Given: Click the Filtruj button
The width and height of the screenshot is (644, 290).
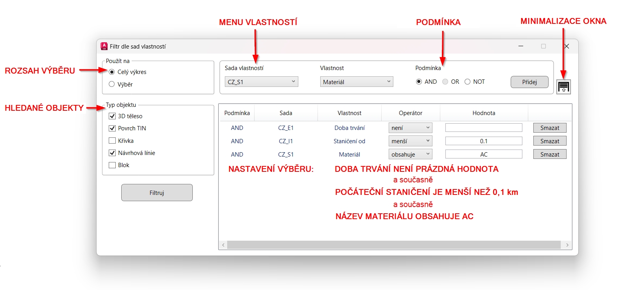Looking at the screenshot, I should [x=157, y=193].
